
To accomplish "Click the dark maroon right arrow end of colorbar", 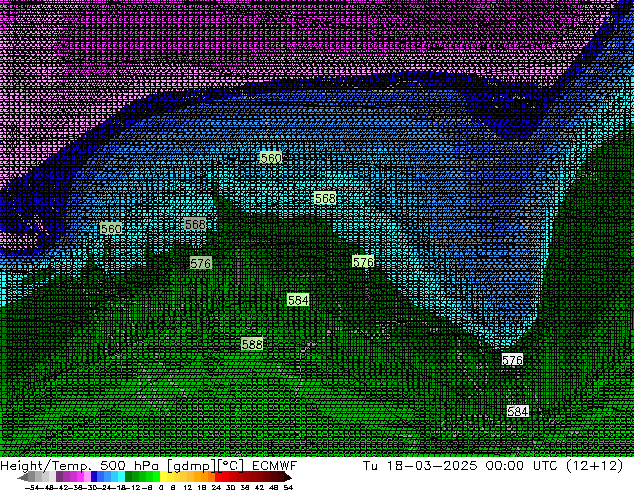I will pos(288,477).
